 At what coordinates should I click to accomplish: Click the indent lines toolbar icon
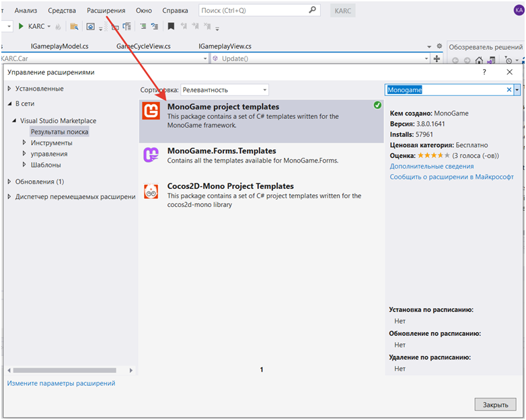click(143, 26)
